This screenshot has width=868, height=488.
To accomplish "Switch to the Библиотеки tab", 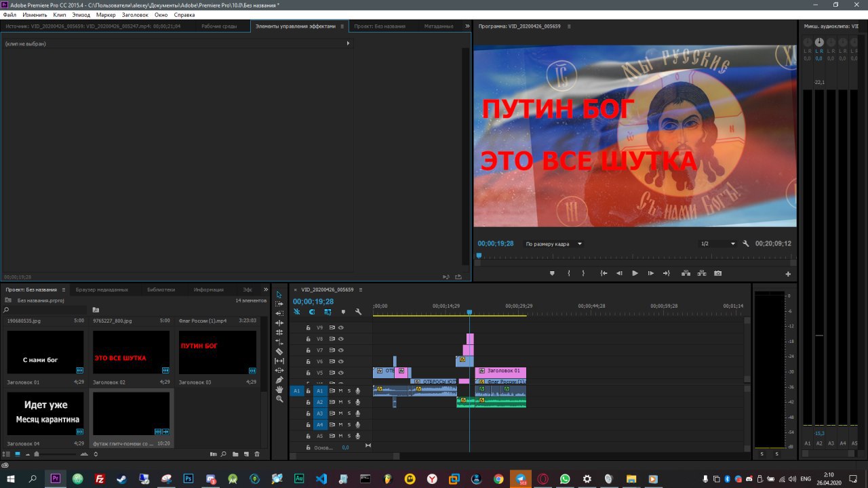I will pos(161,289).
